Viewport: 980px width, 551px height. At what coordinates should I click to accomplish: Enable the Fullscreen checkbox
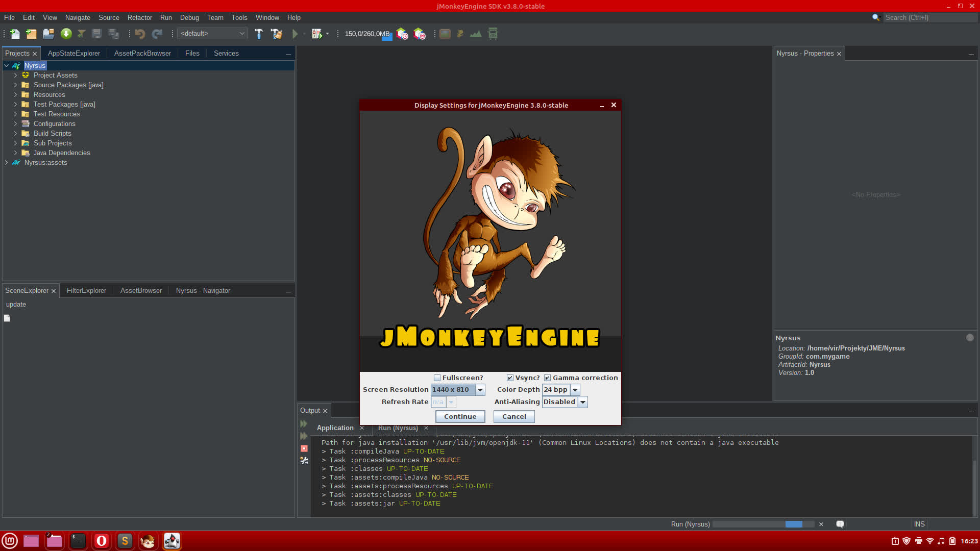[x=437, y=378]
